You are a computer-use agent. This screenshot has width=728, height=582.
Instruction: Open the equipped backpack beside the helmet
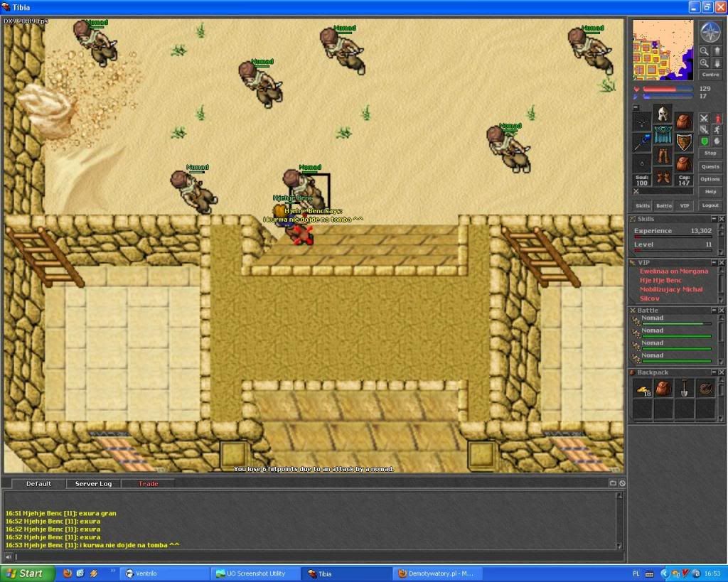[684, 121]
